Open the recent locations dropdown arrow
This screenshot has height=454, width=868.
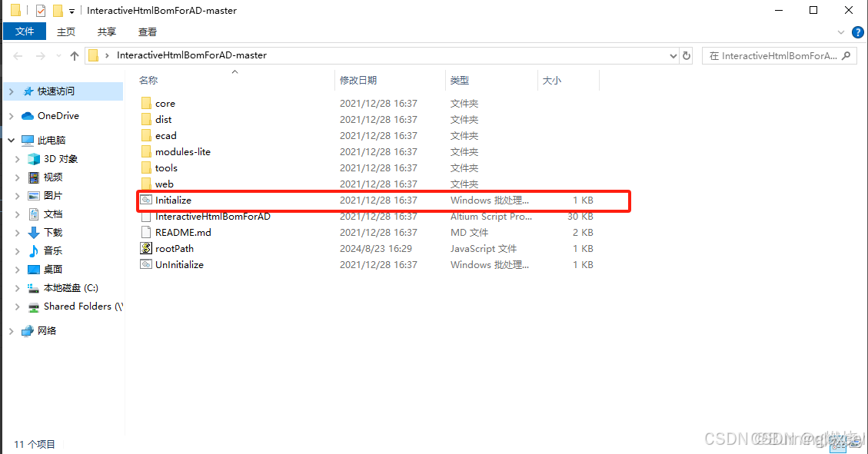58,56
